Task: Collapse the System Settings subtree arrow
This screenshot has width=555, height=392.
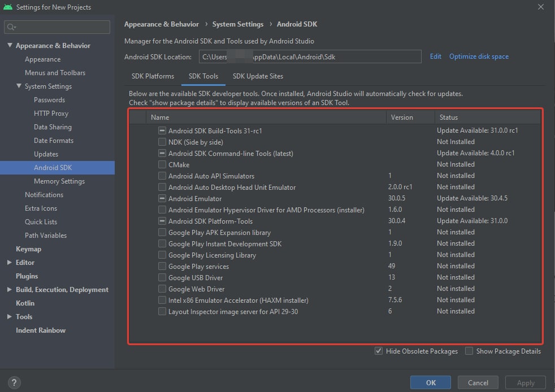Action: pos(19,86)
